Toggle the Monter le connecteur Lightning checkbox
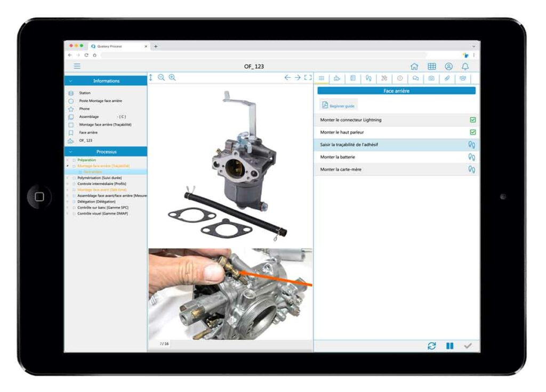 (472, 120)
